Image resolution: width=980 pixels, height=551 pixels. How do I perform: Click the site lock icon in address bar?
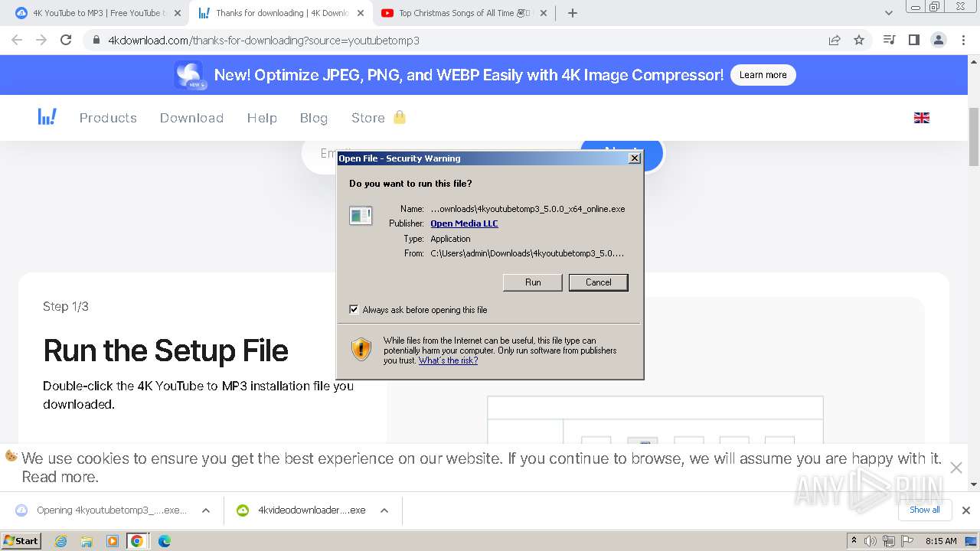pyautogui.click(x=96, y=41)
